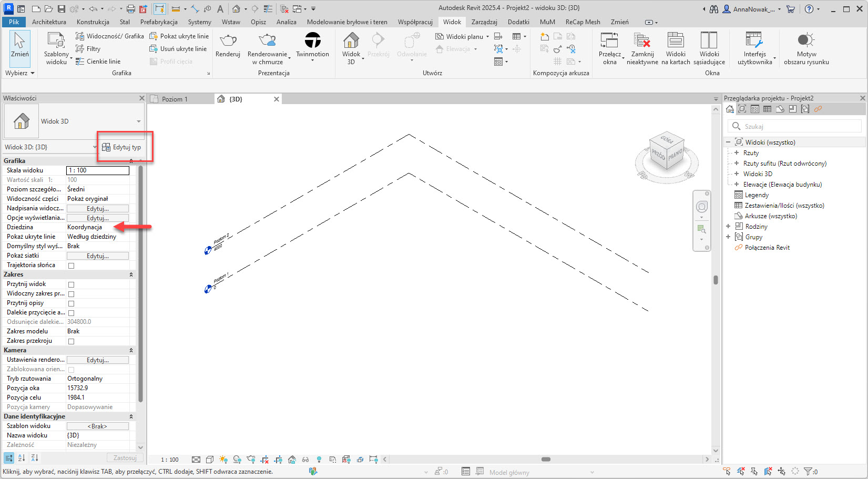Collapse the Kamera properties section
The height and width of the screenshot is (479, 868).
point(131,350)
